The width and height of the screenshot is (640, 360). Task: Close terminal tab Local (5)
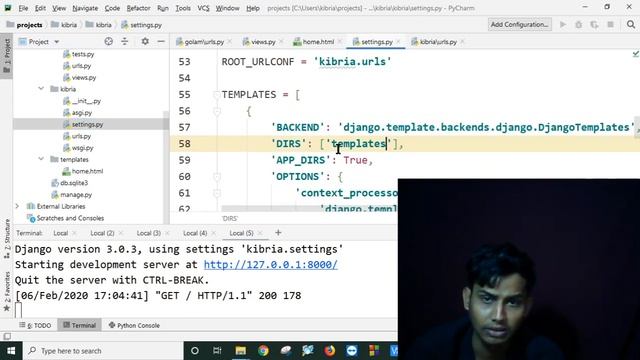pyautogui.click(x=260, y=233)
